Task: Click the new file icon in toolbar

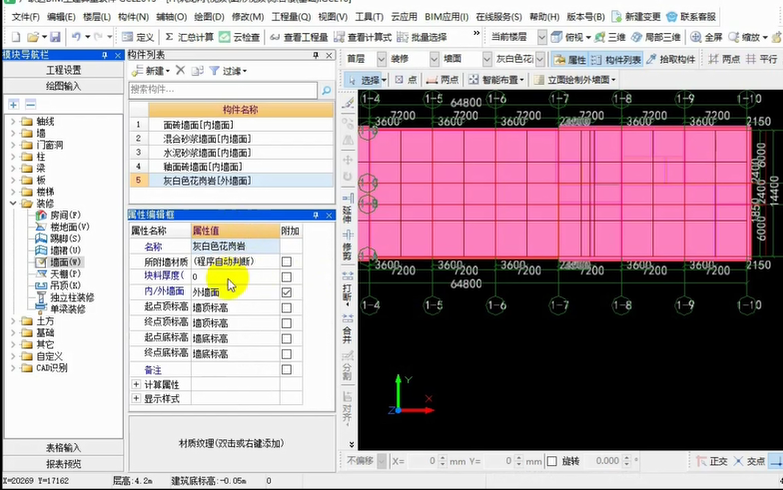Action: (x=16, y=37)
